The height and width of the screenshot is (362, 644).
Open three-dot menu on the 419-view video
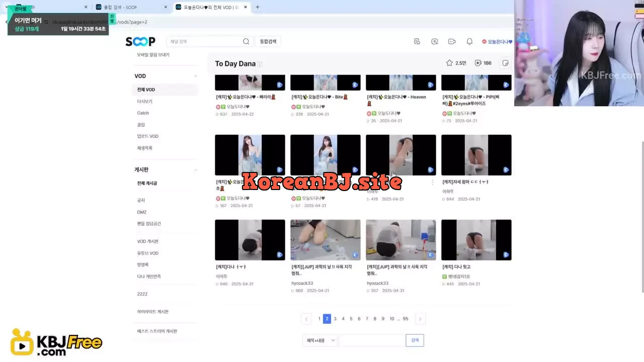tap(432, 183)
